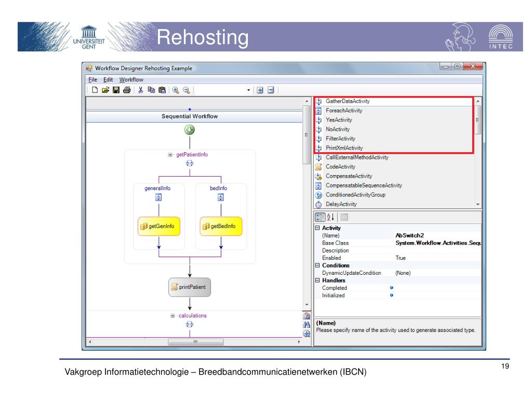The height and width of the screenshot is (399, 532).
Task: Click the Paste clipboard icon
Action: pyautogui.click(x=162, y=90)
